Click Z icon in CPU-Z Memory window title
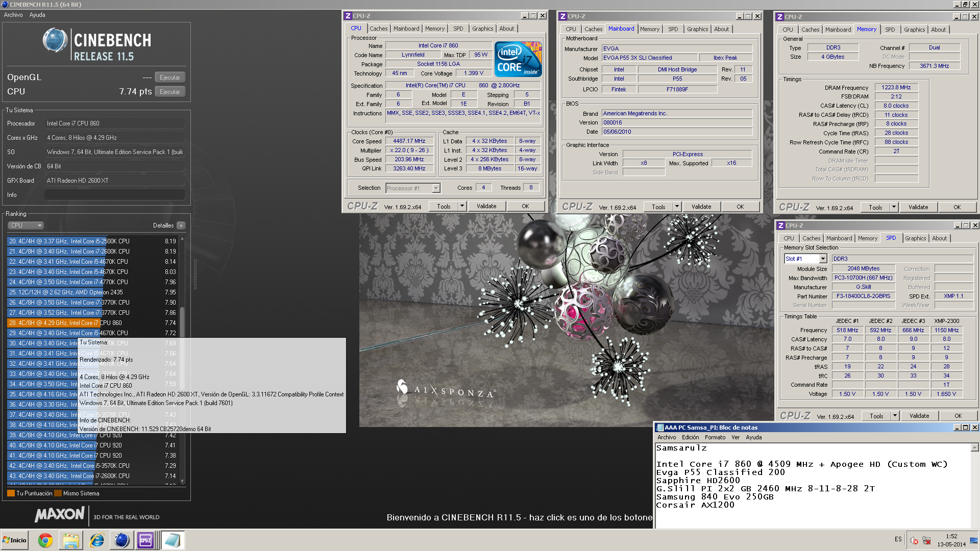This screenshot has width=980, height=551. [780, 17]
